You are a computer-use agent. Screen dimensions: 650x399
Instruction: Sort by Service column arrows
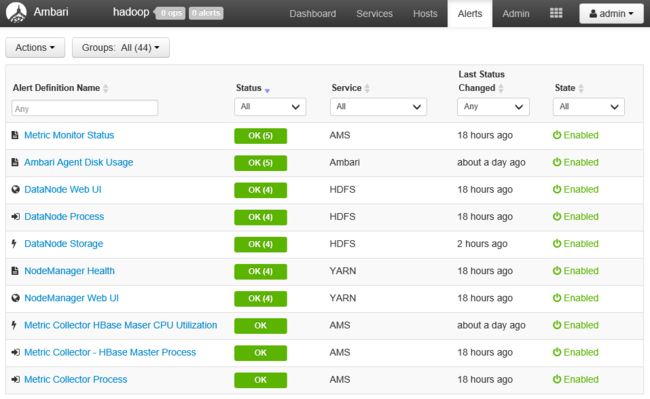(x=367, y=88)
